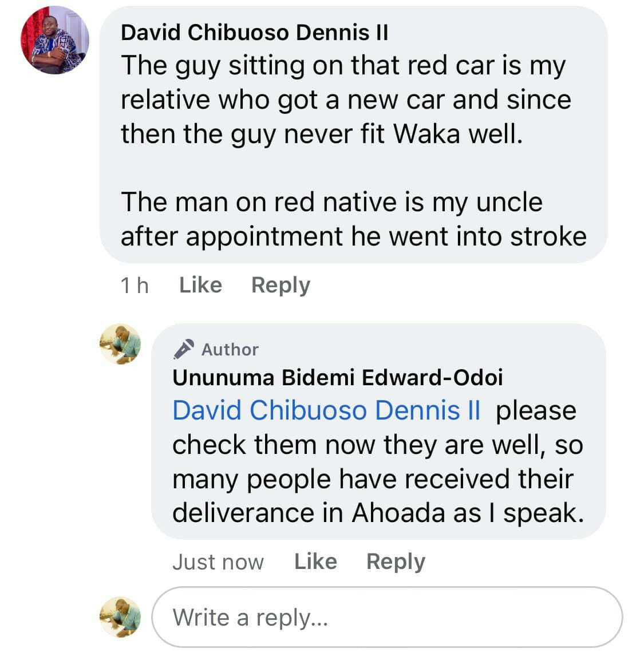
Task: Click the Just now timestamp
Action: coord(218,562)
